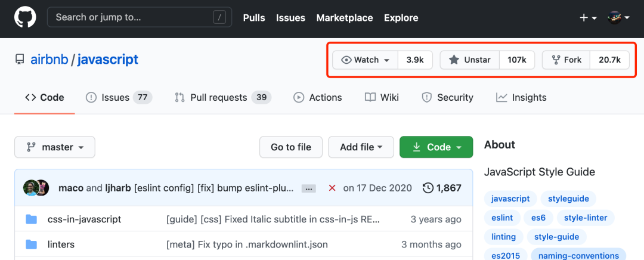Open the green Code download dropdown
This screenshot has height=260, width=644.
tap(436, 147)
